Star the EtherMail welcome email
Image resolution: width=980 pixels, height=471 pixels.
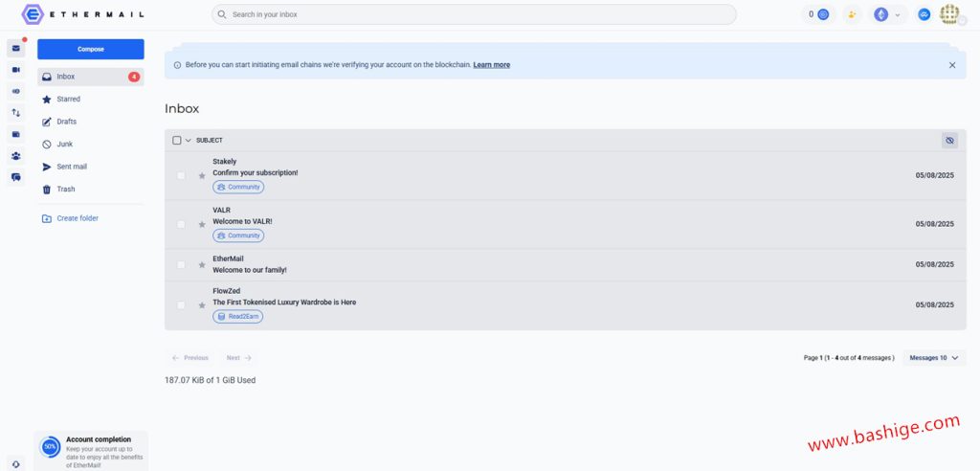point(202,265)
